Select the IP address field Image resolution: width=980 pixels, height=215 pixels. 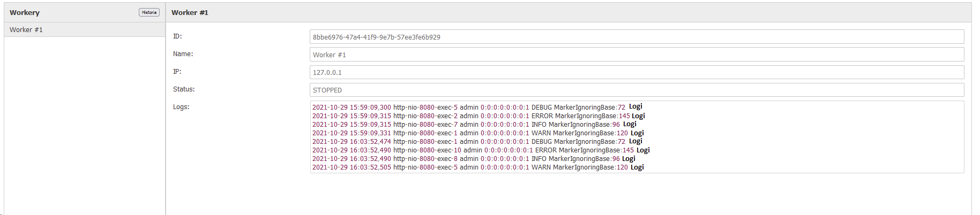pyautogui.click(x=637, y=72)
